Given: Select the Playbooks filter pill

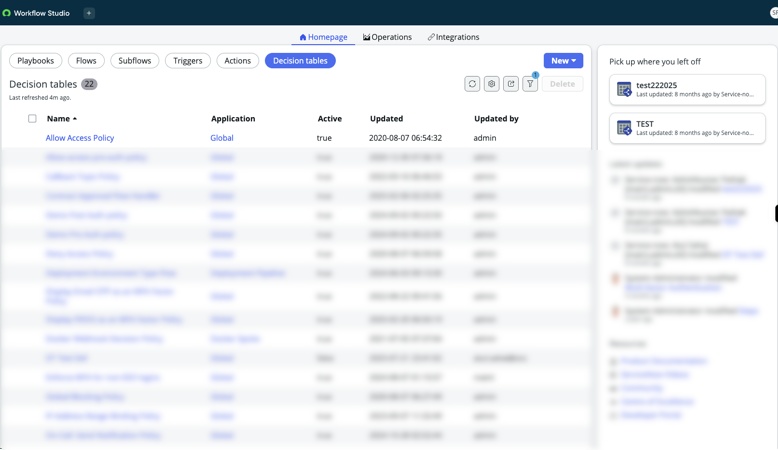Looking at the screenshot, I should pos(36,61).
